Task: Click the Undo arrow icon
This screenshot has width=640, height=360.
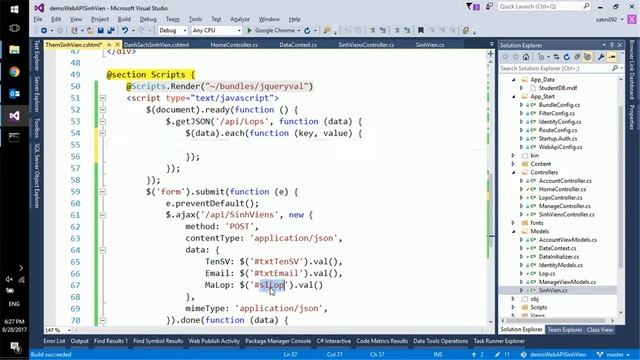Action: pyautogui.click(x=125, y=31)
